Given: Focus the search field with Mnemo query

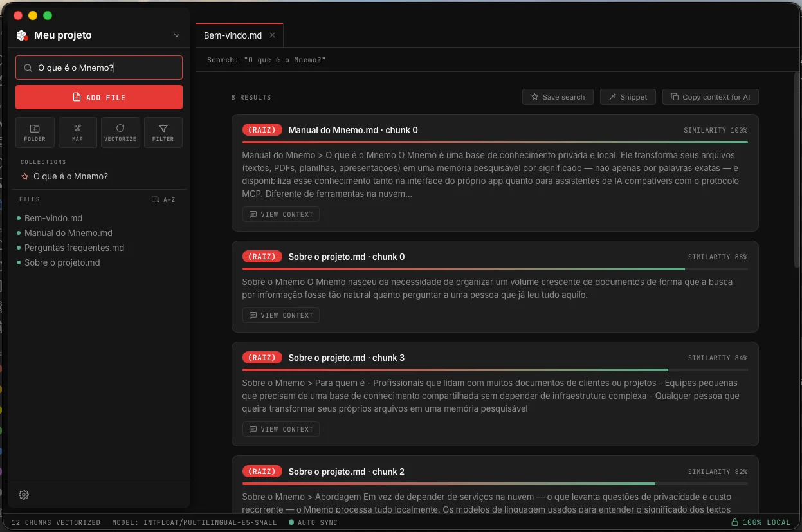Looking at the screenshot, I should pos(99,68).
